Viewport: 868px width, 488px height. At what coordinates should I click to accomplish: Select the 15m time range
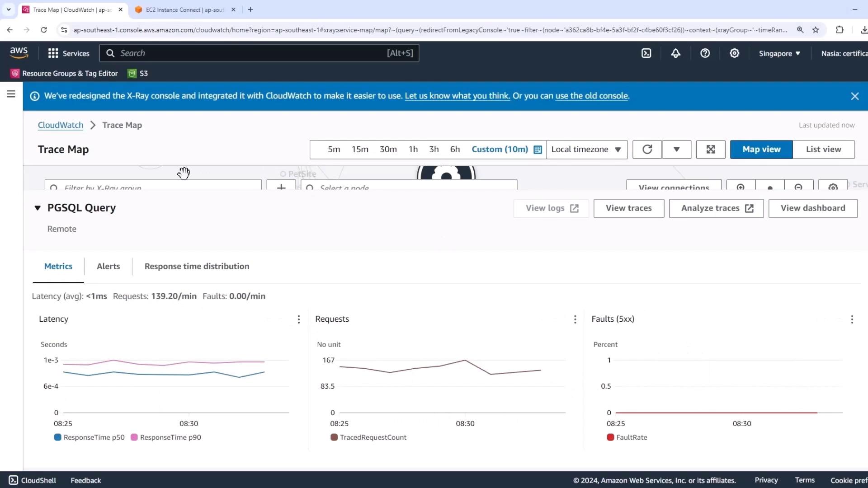(x=360, y=150)
